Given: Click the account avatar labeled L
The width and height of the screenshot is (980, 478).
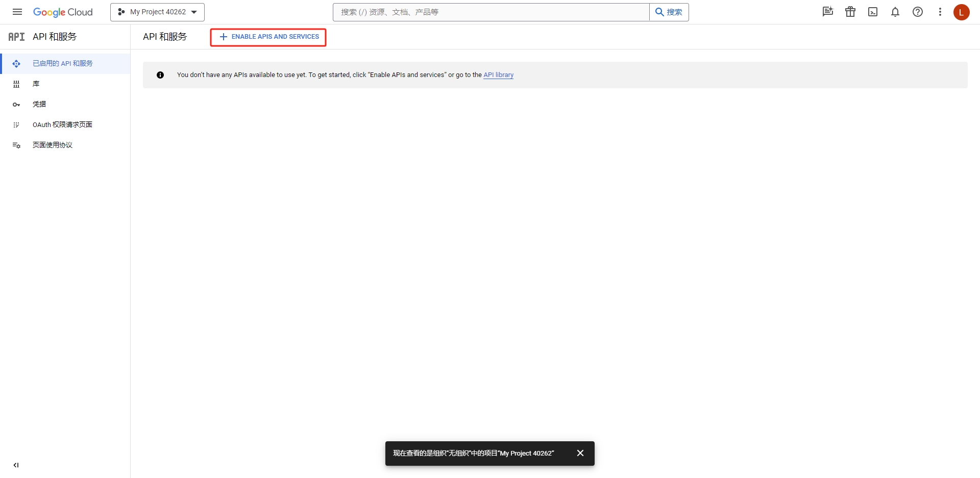Looking at the screenshot, I should pyautogui.click(x=962, y=12).
